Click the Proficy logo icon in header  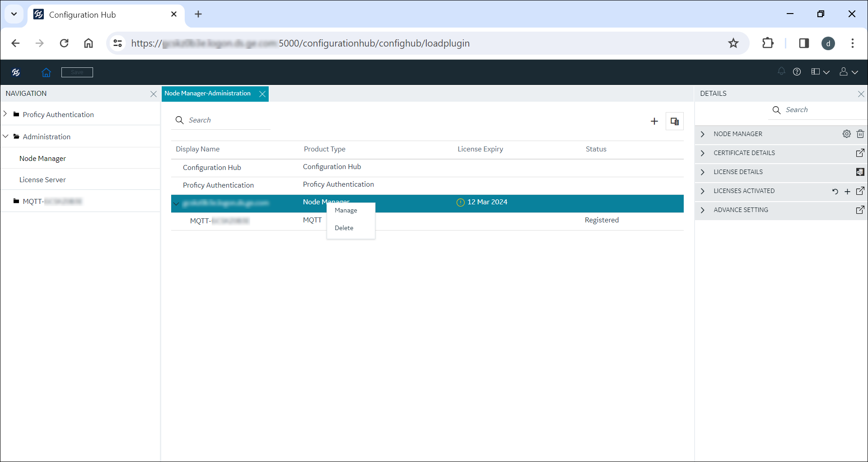(x=16, y=72)
